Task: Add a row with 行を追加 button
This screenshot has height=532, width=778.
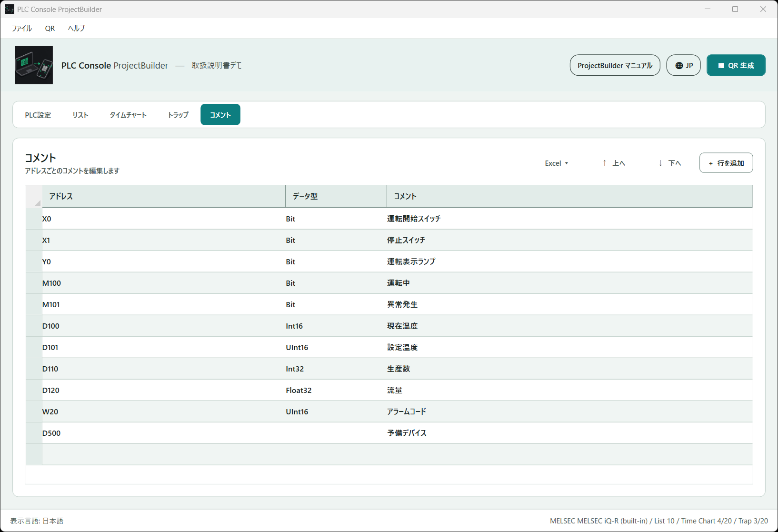Action: pos(726,163)
